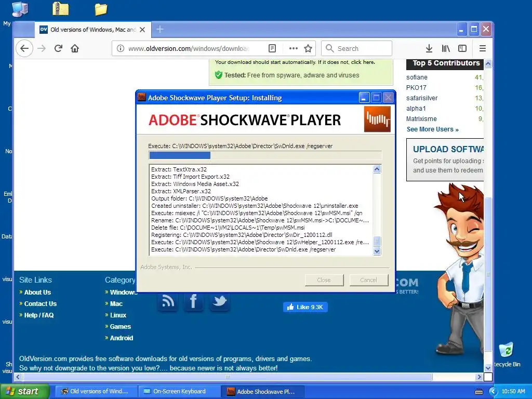This screenshot has width=532, height=399.
Task: Click horizontal scrollbar left arrow
Action: click(x=18, y=377)
